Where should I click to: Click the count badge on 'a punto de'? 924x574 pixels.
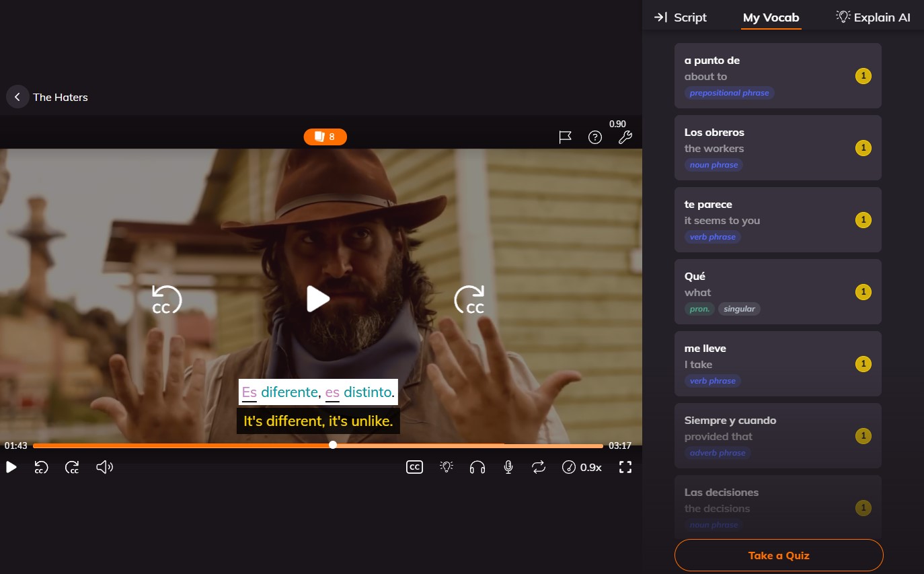point(863,76)
